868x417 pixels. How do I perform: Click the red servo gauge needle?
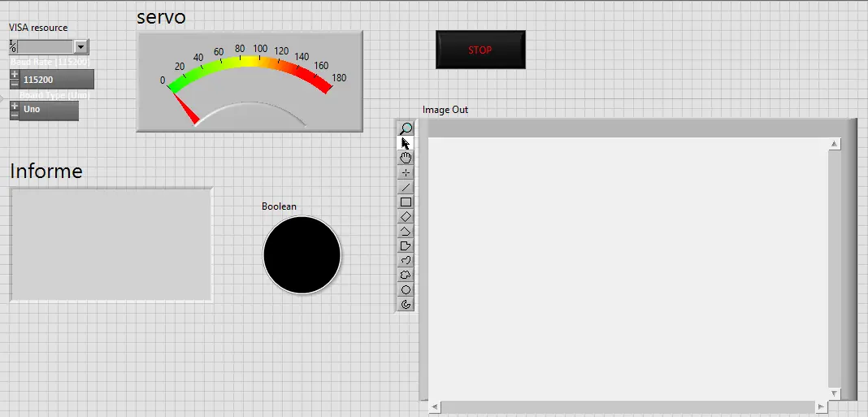(187, 109)
